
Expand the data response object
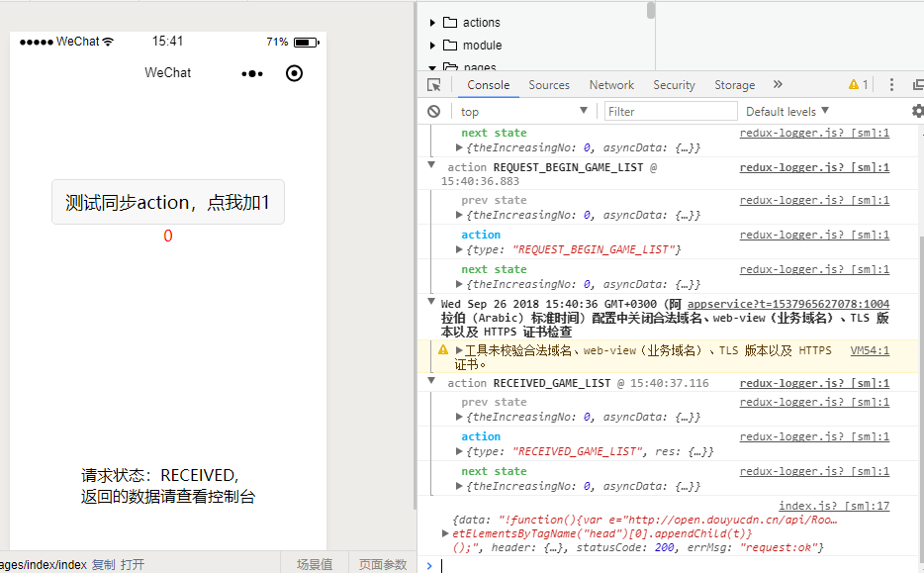coord(445,533)
